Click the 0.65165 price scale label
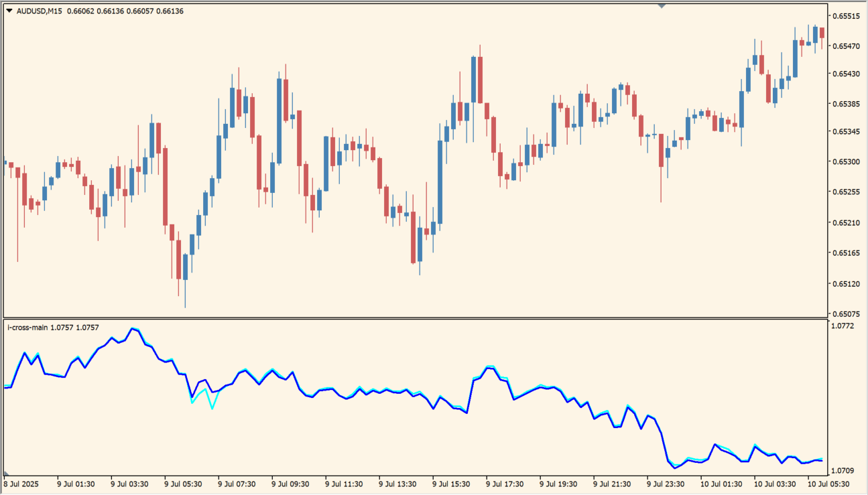Screen dimensions: 868x495 pyautogui.click(x=846, y=253)
